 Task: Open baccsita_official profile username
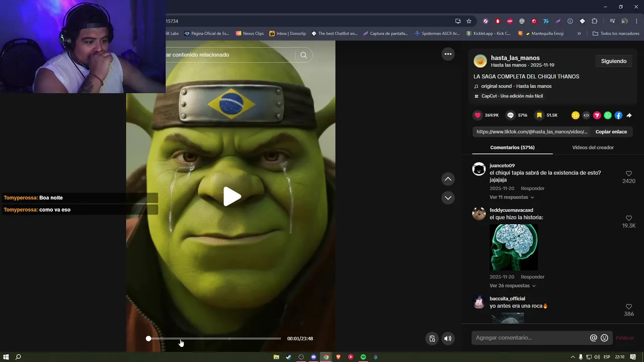[507, 299]
